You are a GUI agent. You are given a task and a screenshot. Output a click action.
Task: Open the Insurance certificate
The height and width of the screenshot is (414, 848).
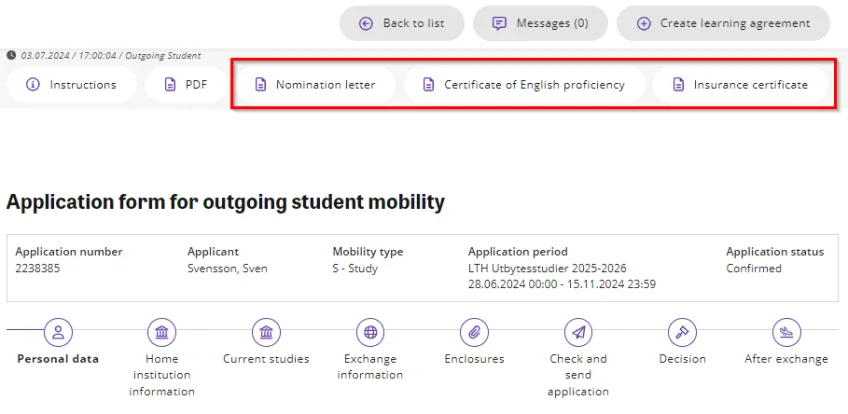740,85
